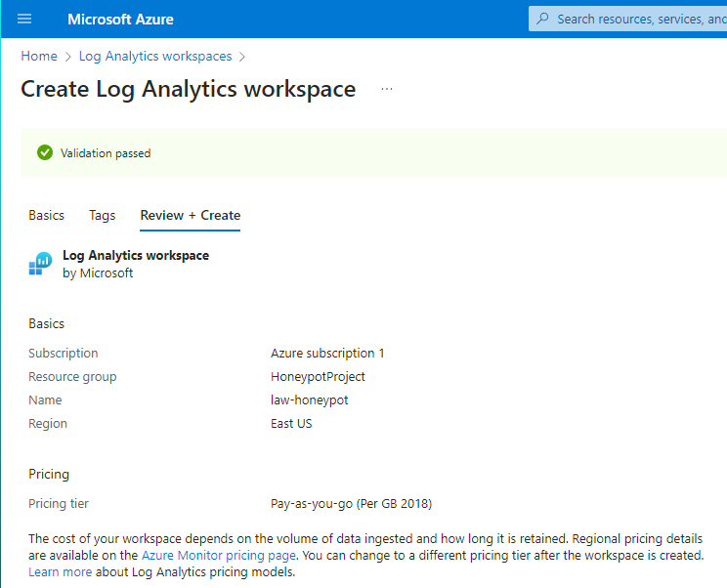The width and height of the screenshot is (727, 588).
Task: Click the law-honeypot workspace name value
Action: click(309, 399)
